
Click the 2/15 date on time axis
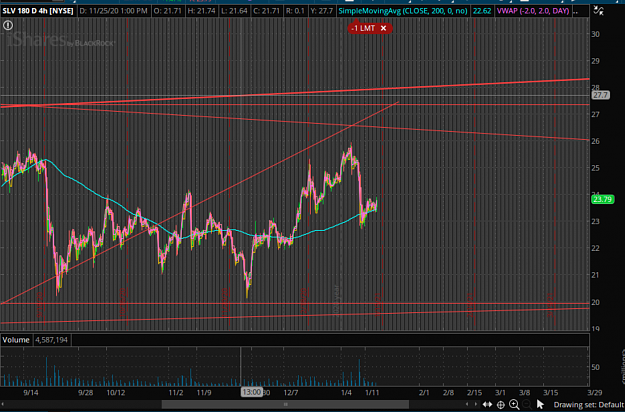[474, 392]
